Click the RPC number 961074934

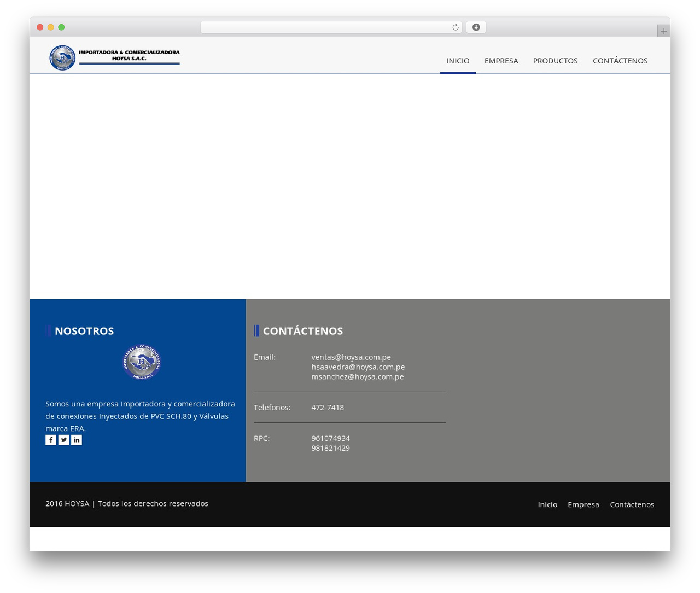[331, 438]
